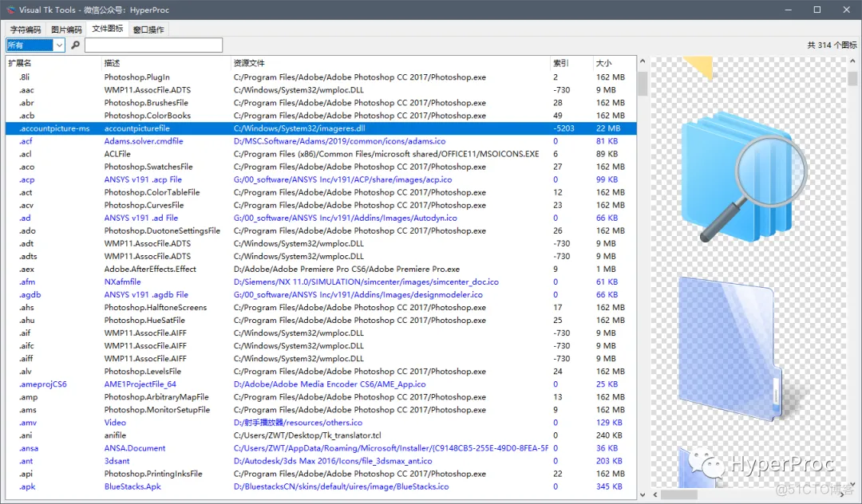Select the .abr row
862x504 pixels.
[x=321, y=103]
